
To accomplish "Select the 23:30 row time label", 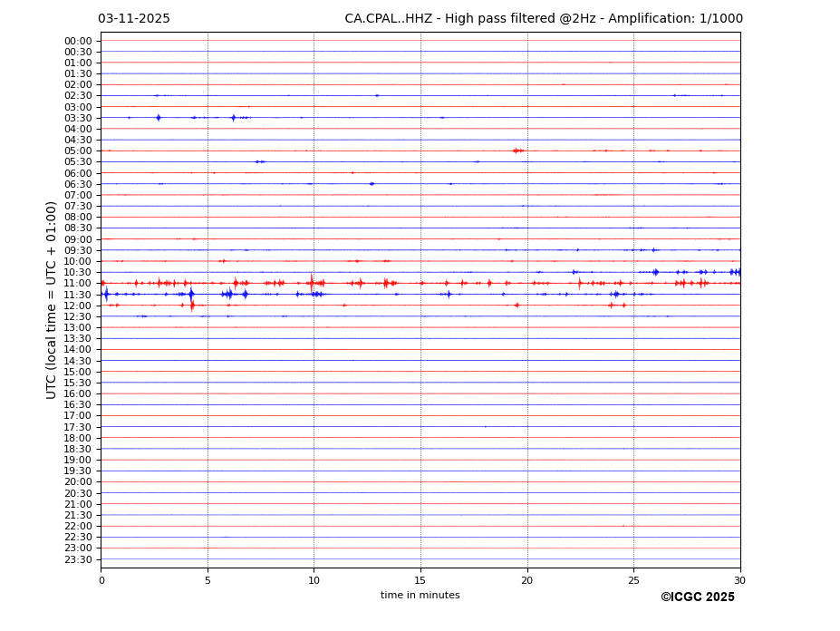I will pos(77,559).
